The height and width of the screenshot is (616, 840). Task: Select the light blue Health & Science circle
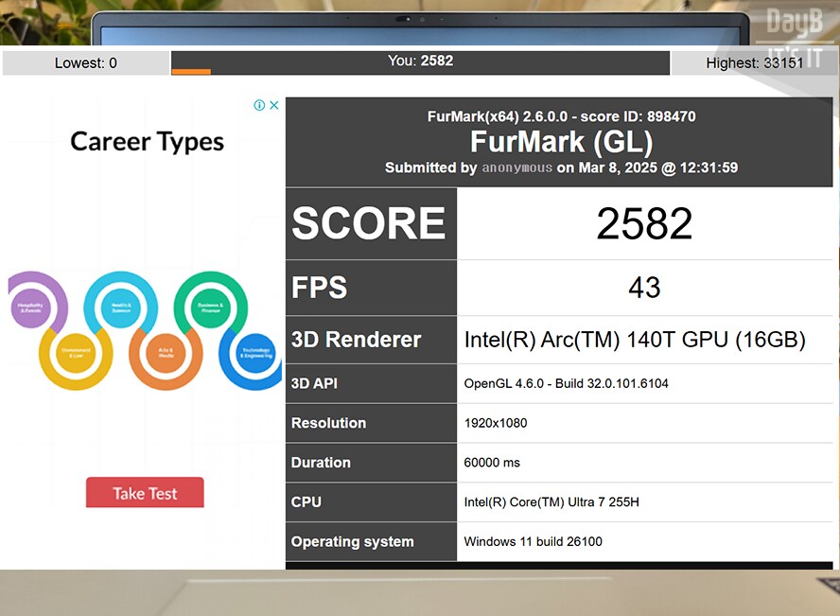click(120, 307)
